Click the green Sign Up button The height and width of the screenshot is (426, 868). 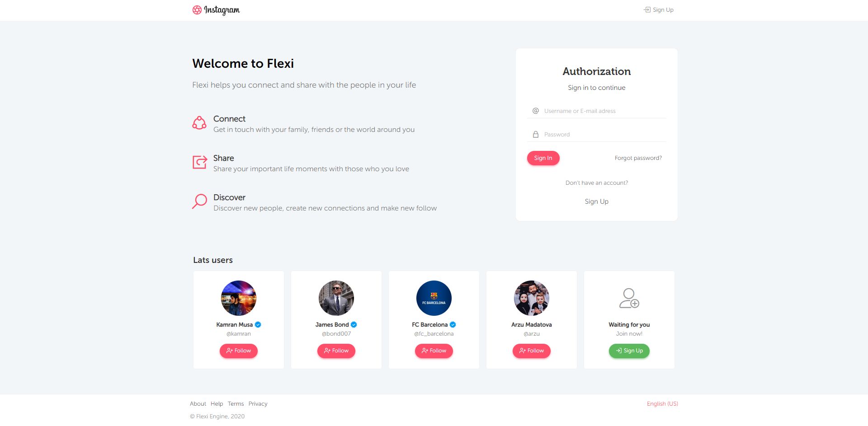[x=629, y=351]
